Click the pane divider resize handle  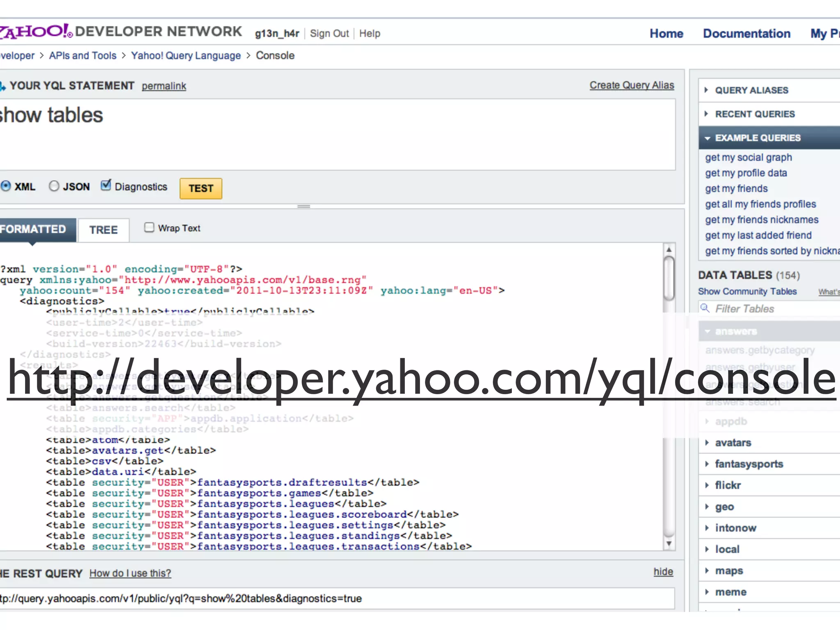(304, 206)
